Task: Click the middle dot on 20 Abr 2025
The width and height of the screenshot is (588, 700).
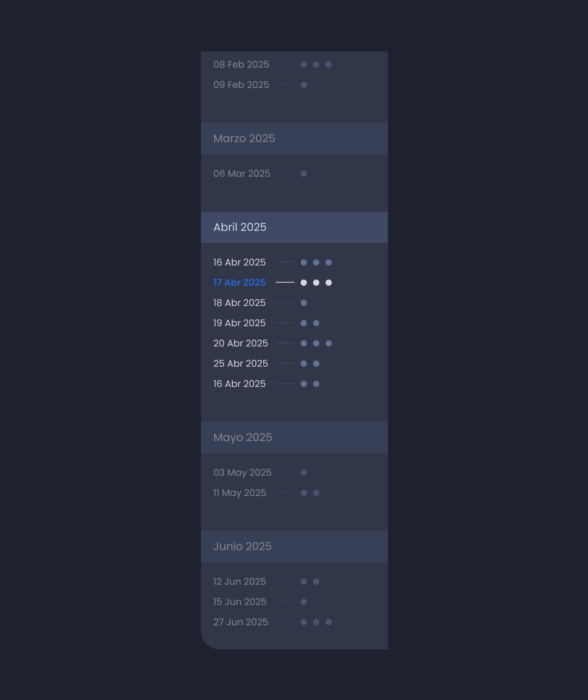Action: (317, 343)
